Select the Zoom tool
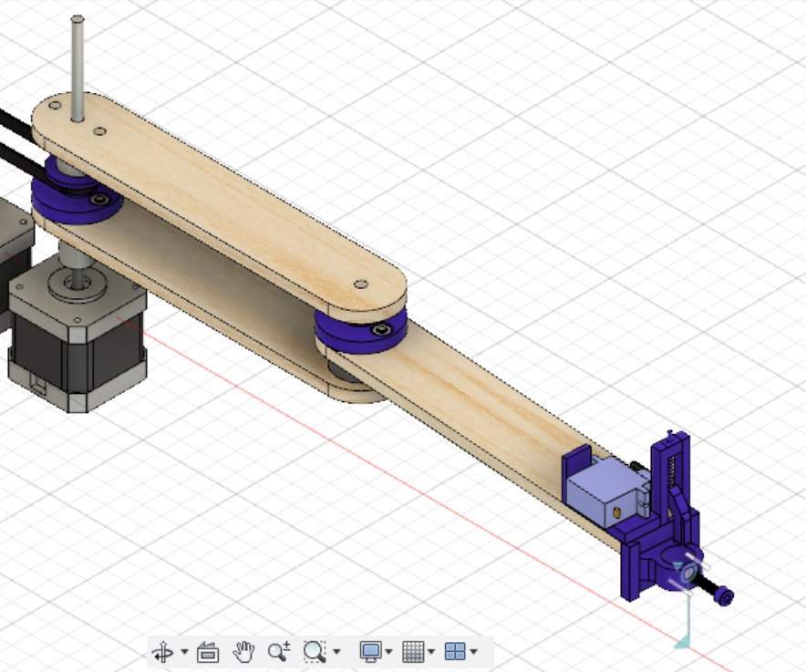 click(x=278, y=651)
